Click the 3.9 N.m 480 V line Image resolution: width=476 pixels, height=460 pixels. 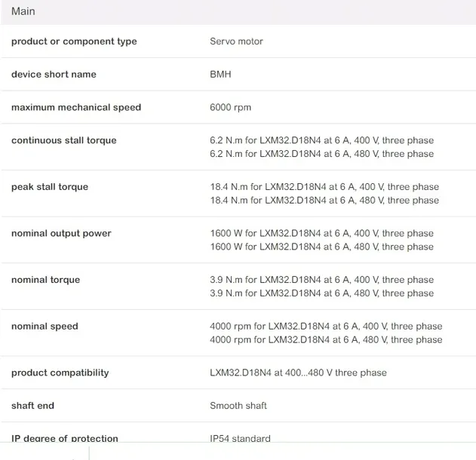(321, 293)
